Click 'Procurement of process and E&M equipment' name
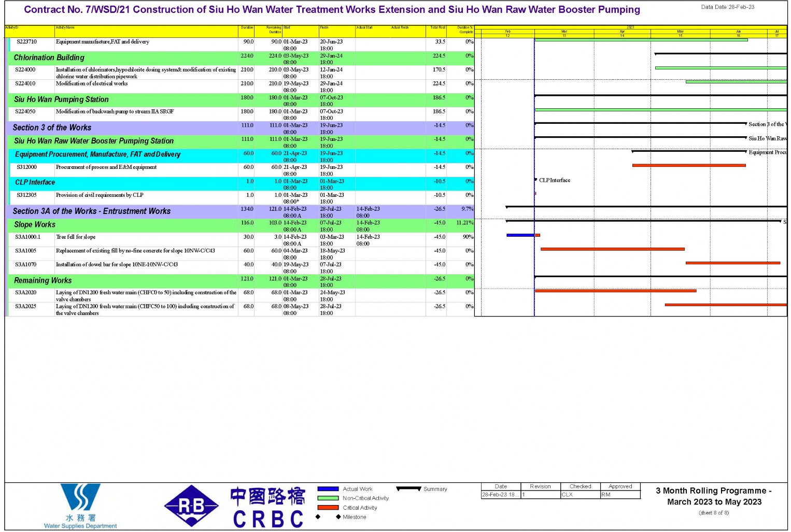The image size is (791, 532). 106,167
